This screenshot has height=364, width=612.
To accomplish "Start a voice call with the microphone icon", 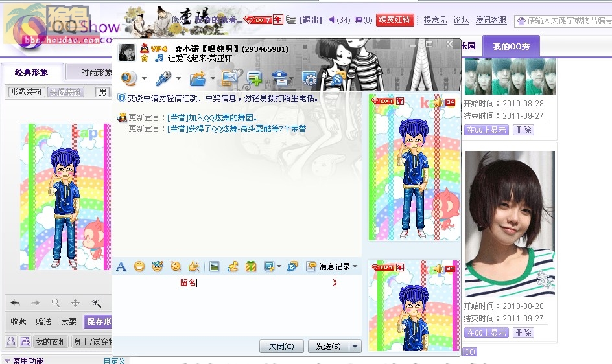I will pos(163,78).
